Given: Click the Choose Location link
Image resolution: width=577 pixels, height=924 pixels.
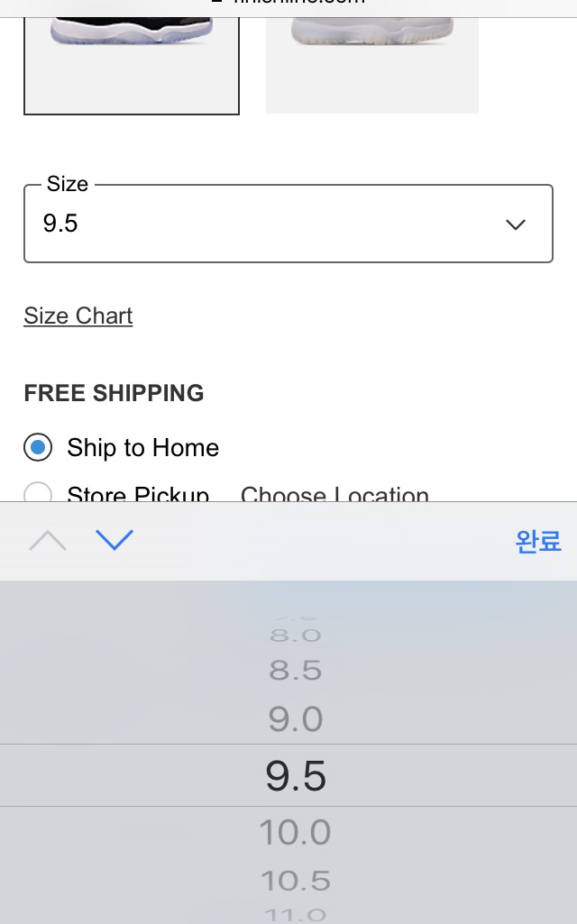Looking at the screenshot, I should (x=334, y=494).
